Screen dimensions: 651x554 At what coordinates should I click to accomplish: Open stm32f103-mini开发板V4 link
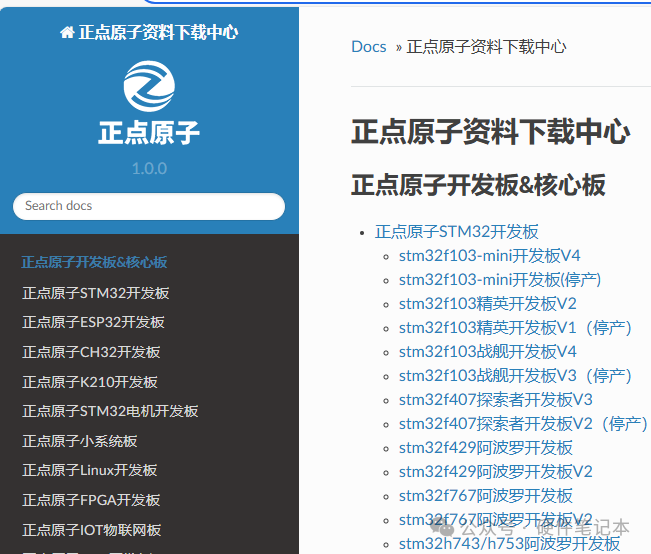(x=489, y=255)
